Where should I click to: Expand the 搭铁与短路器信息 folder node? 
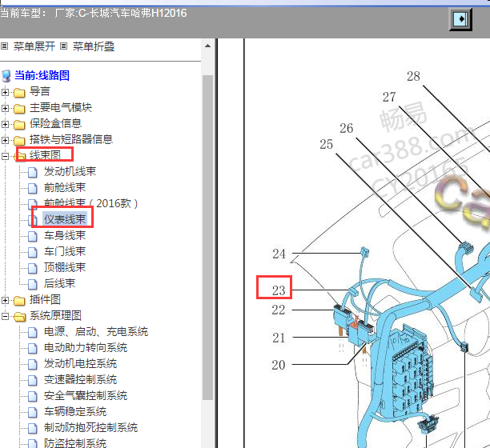(5, 140)
